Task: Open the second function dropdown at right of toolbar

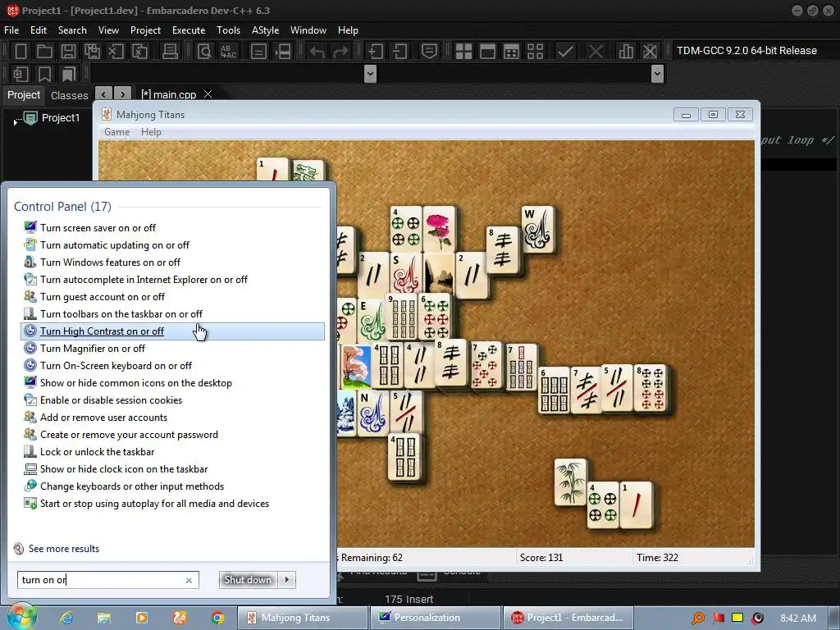Action: pos(657,73)
